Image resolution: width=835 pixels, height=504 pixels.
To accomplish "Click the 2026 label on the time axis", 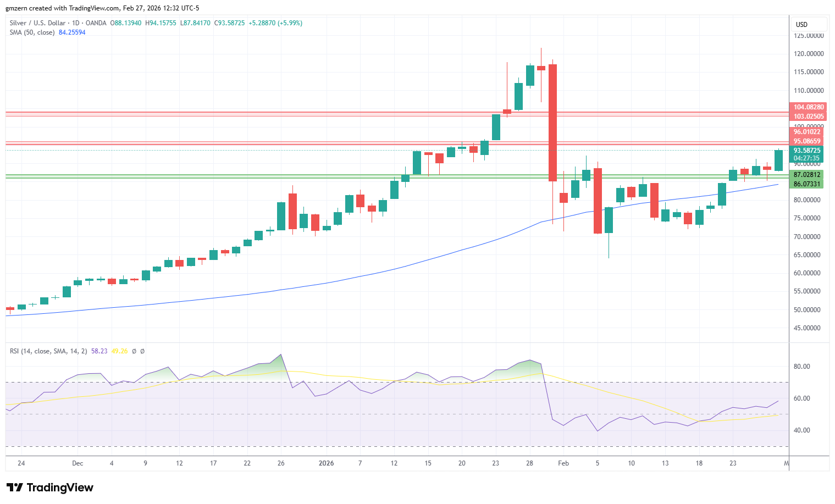I will pyautogui.click(x=327, y=463).
